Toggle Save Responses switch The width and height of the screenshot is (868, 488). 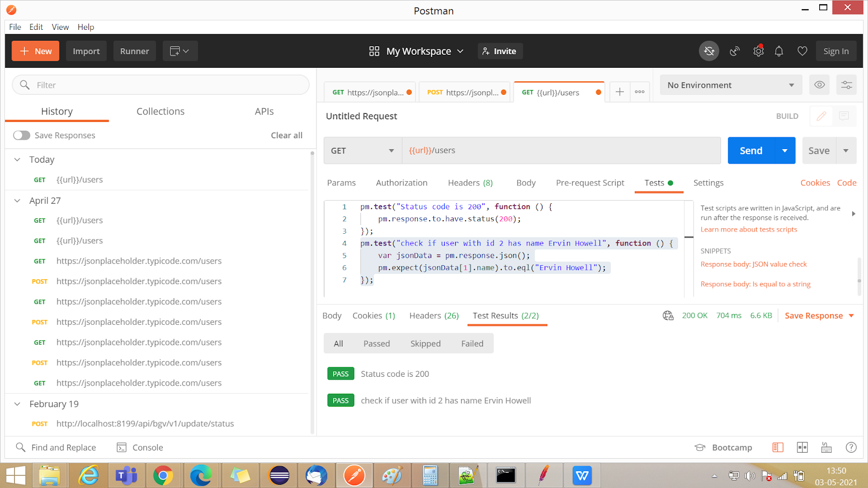(22, 135)
